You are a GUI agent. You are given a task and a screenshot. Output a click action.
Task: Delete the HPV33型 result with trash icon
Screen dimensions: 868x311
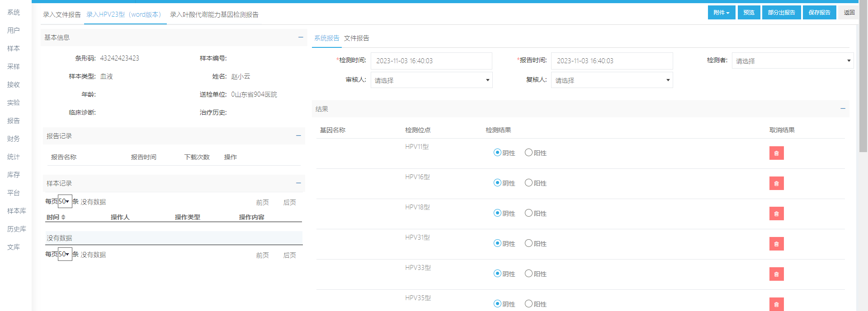point(776,274)
